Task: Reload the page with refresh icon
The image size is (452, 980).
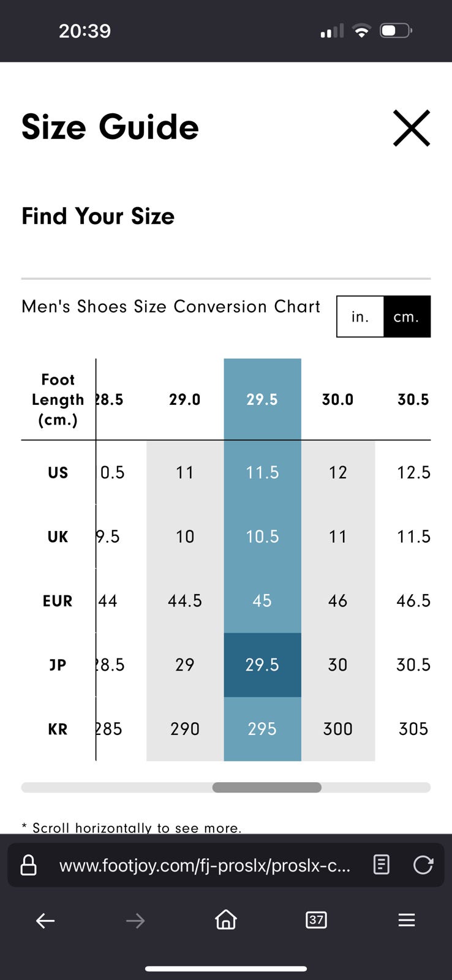Action: 423,865
